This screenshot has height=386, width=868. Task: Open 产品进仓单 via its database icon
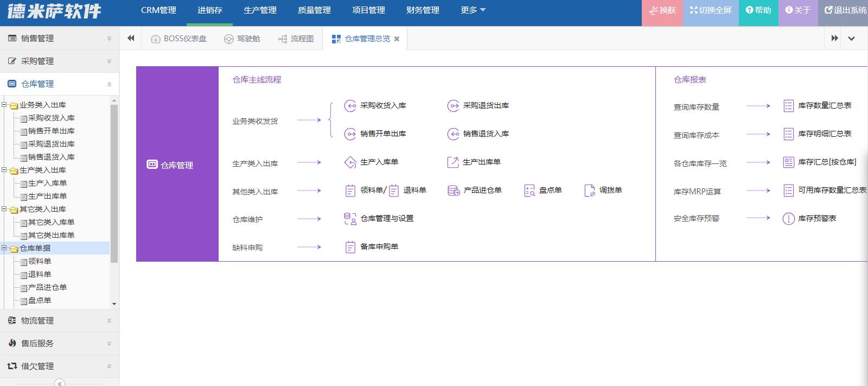(453, 191)
